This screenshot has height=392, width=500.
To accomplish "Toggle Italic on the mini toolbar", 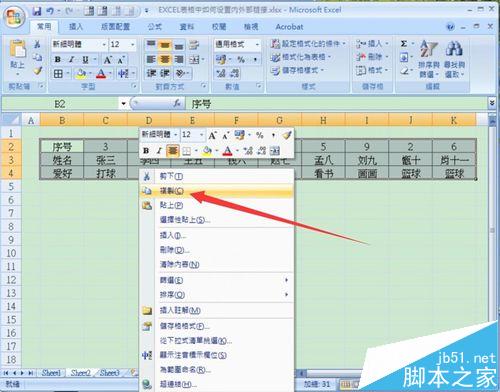I will (159, 151).
